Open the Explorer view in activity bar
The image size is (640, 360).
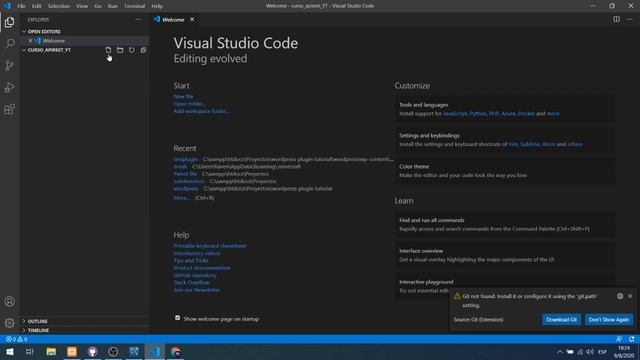click(x=9, y=22)
